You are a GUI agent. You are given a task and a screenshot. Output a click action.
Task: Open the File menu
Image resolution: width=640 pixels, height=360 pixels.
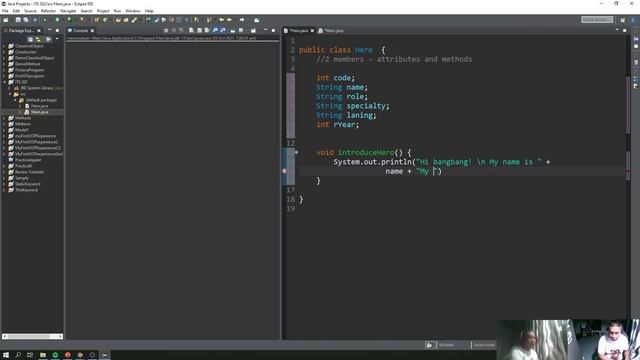pos(5,11)
